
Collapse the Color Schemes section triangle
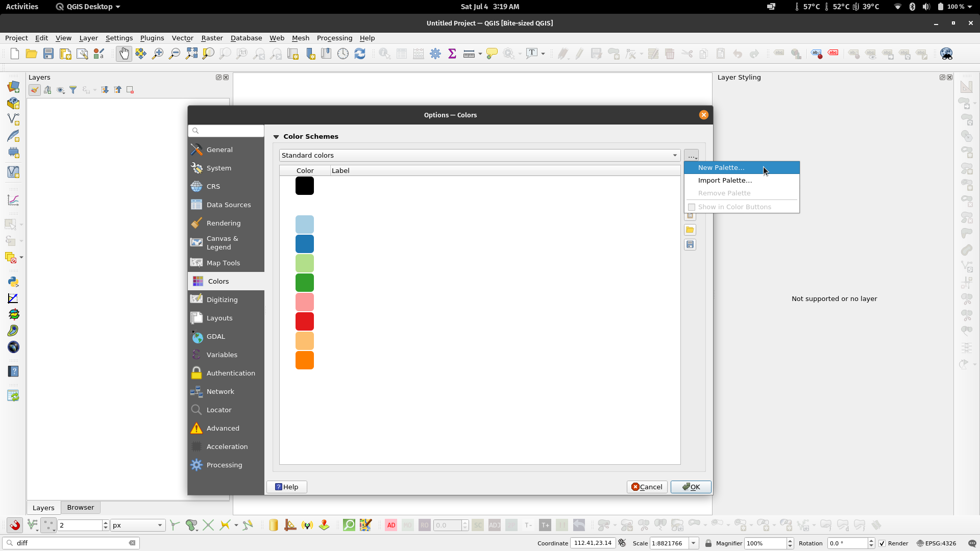(x=276, y=137)
